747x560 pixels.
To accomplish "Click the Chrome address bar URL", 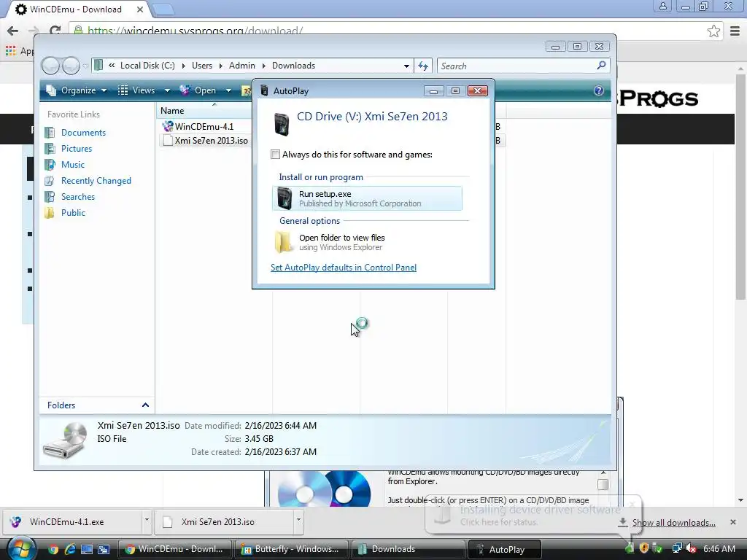I will [x=196, y=31].
